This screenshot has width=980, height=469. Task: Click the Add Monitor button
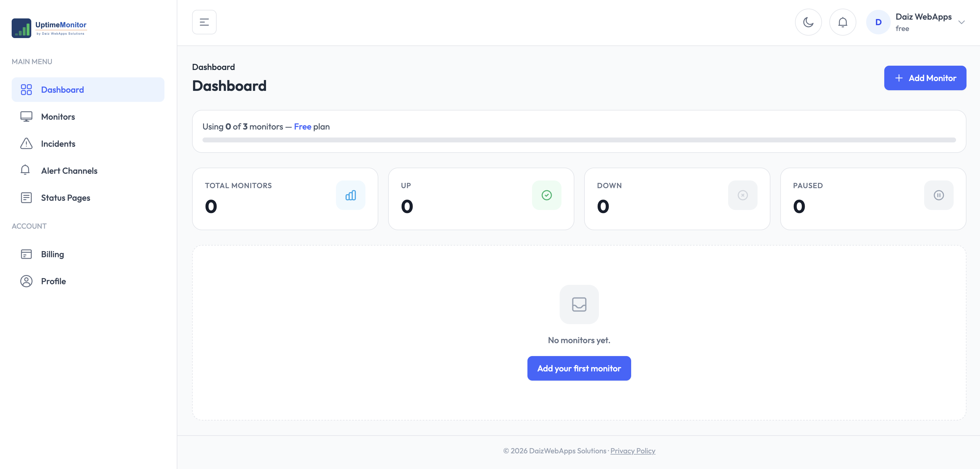click(925, 78)
